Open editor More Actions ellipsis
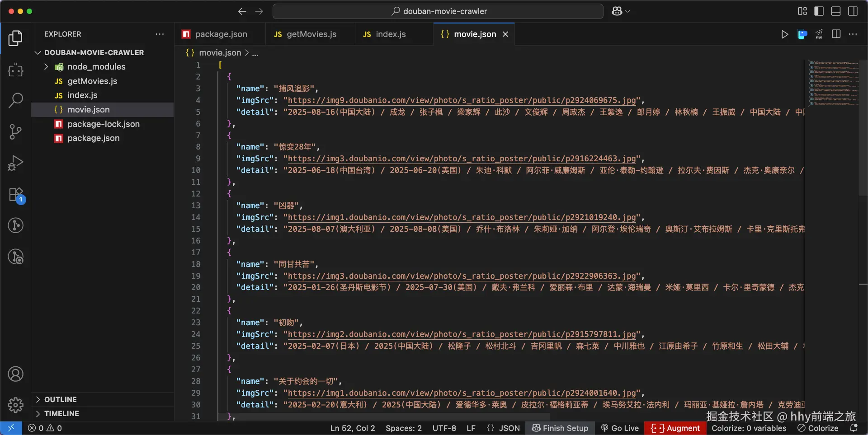 point(853,34)
